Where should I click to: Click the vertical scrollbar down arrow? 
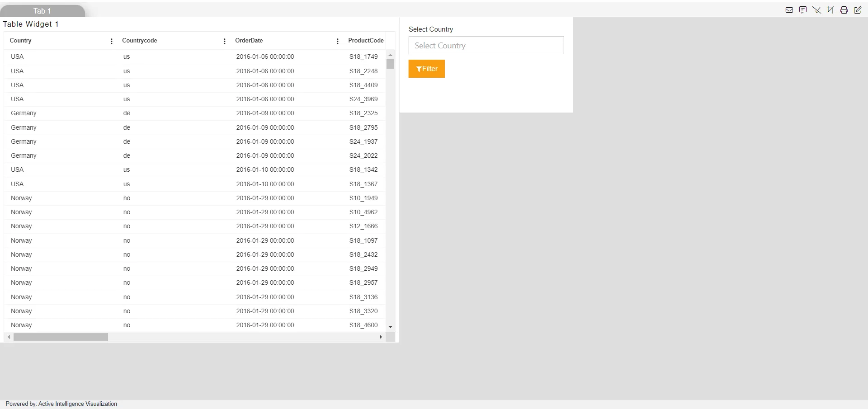(391, 327)
